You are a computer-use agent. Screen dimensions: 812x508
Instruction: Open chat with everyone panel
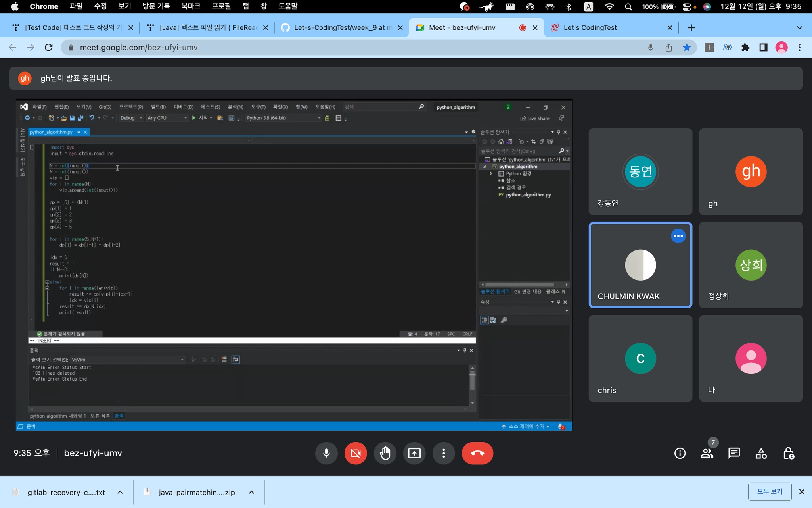[734, 453]
